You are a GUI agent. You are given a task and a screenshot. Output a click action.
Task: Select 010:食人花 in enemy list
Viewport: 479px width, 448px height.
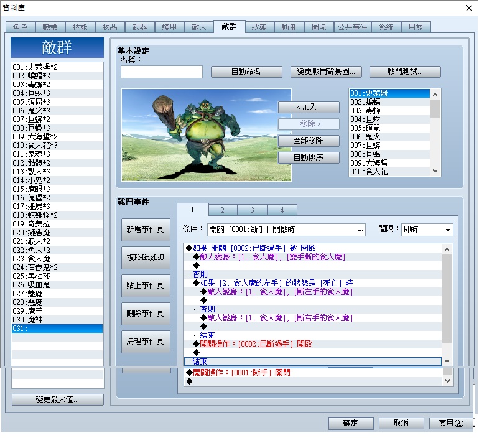[389, 172]
